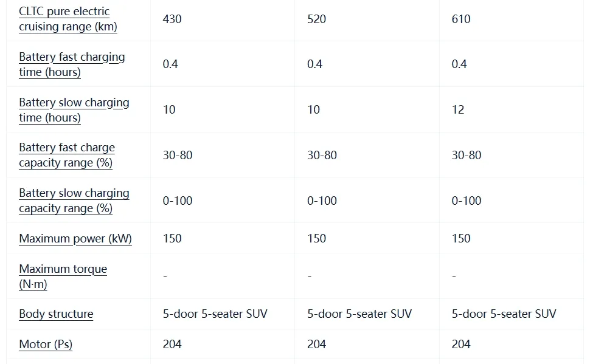Viewport: 590px width, 364px height.
Task: Open the Battery slow charging time link
Action: point(74,110)
